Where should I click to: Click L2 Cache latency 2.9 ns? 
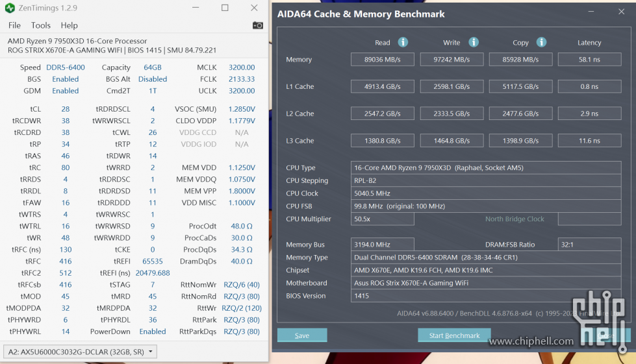click(x=590, y=114)
